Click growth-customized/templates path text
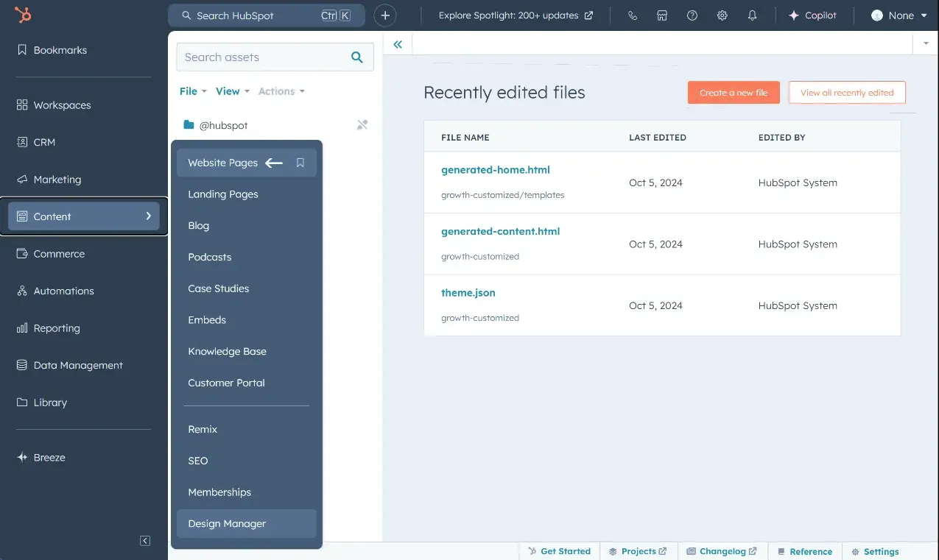Image resolution: width=939 pixels, height=560 pixels. pos(503,195)
